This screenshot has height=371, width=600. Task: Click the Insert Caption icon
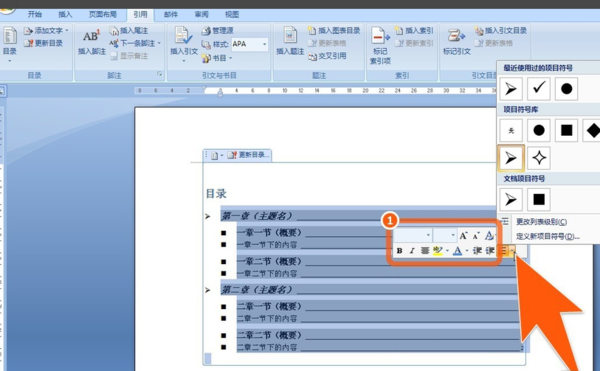(x=290, y=36)
